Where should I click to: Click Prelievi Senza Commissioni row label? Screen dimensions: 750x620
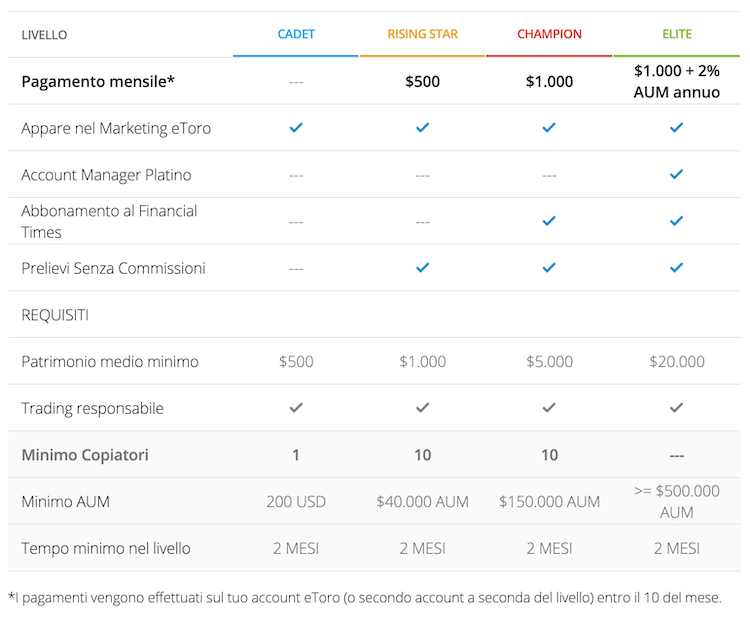pos(113,268)
